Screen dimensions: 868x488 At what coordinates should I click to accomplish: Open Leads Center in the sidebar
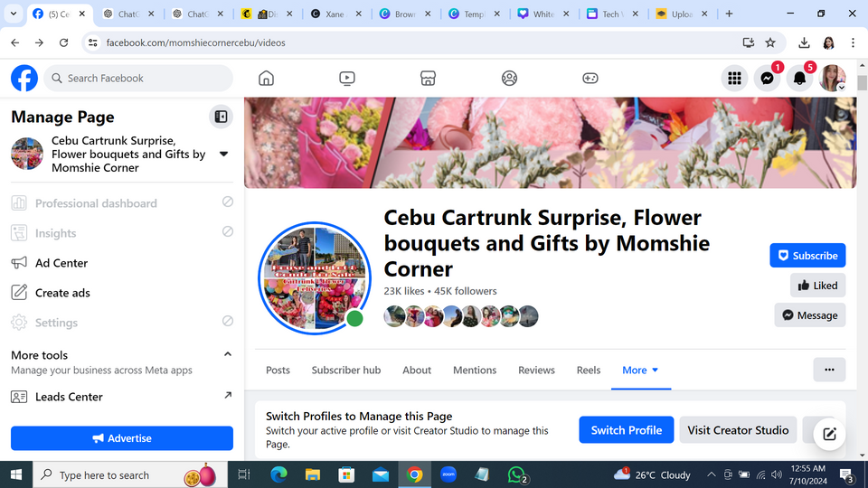69,397
